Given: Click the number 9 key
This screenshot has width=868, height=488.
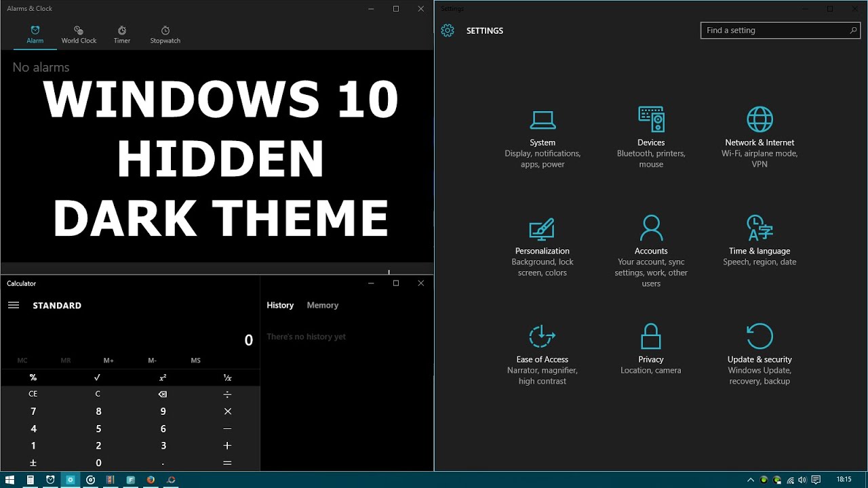Looking at the screenshot, I should pos(163,411).
